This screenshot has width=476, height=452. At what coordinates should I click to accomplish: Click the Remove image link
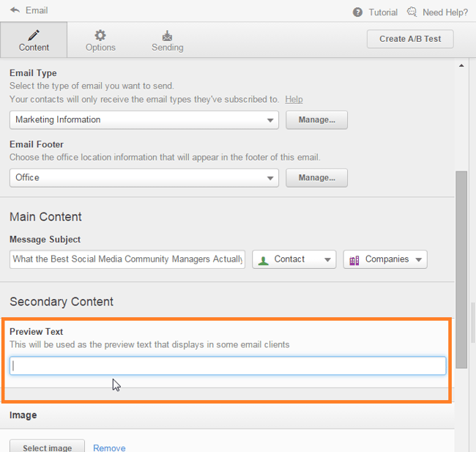109,448
